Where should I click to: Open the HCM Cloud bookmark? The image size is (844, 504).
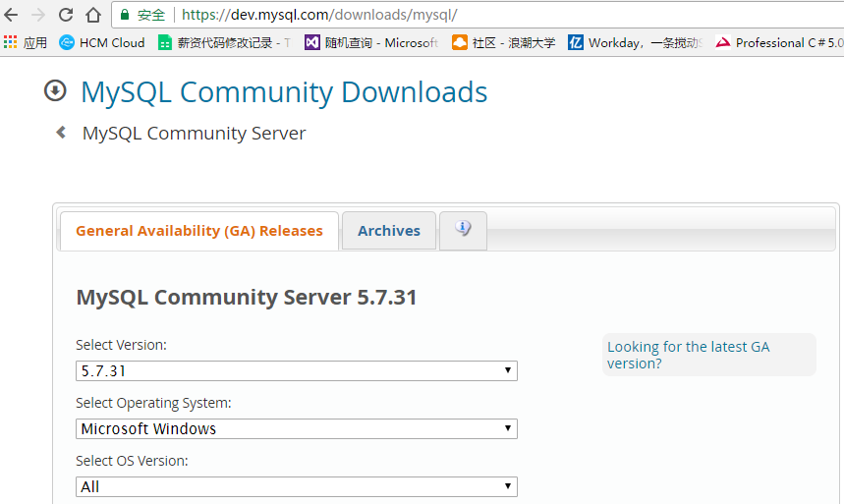point(102,42)
